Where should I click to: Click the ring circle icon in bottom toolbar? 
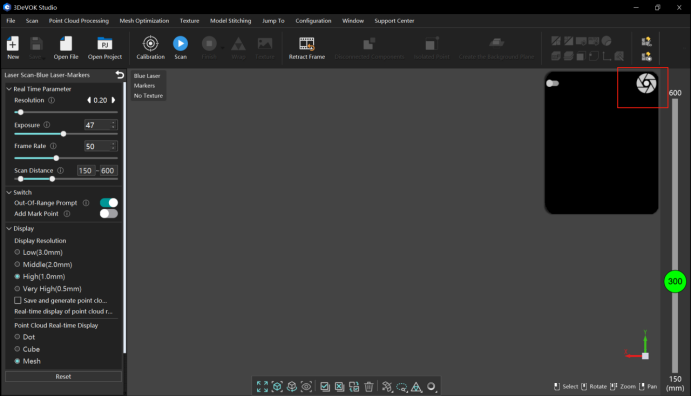(431, 387)
